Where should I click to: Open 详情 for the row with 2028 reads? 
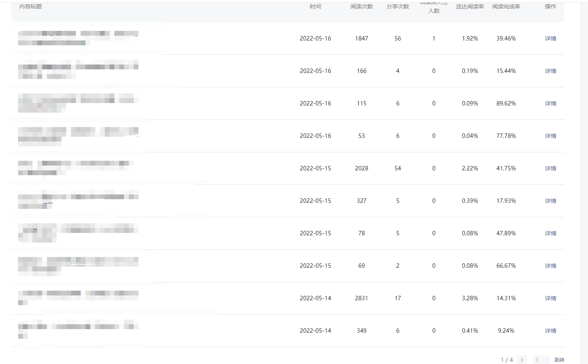tap(550, 168)
